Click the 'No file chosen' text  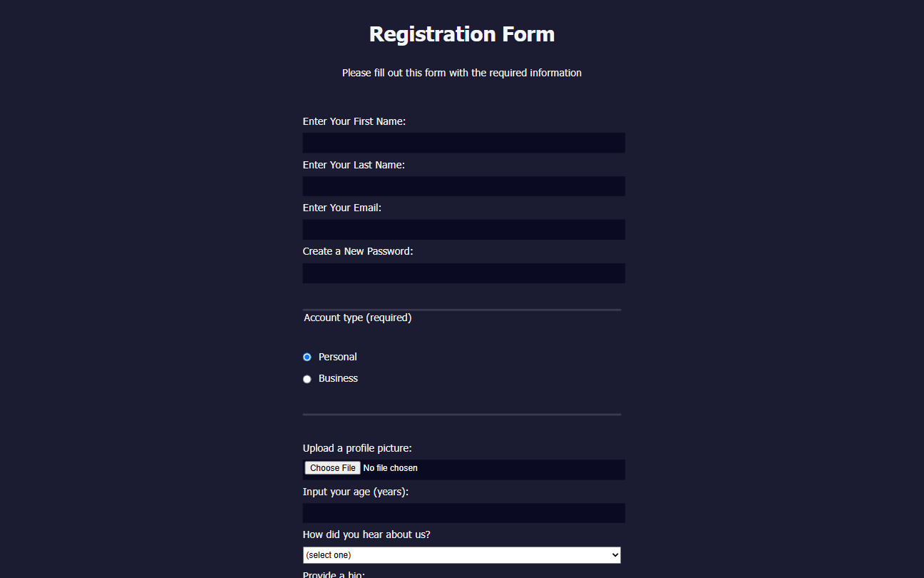click(390, 468)
